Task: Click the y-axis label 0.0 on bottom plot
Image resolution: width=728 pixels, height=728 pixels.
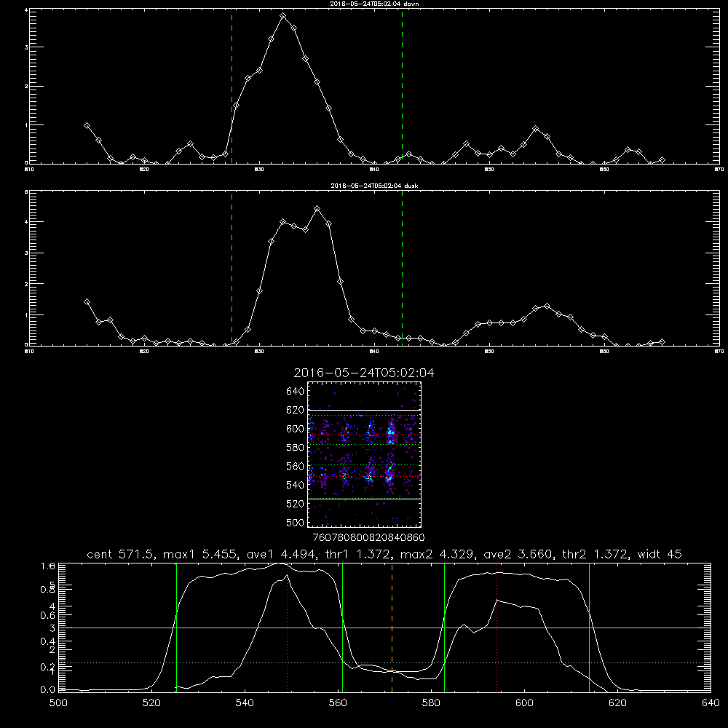Action: tap(48, 690)
